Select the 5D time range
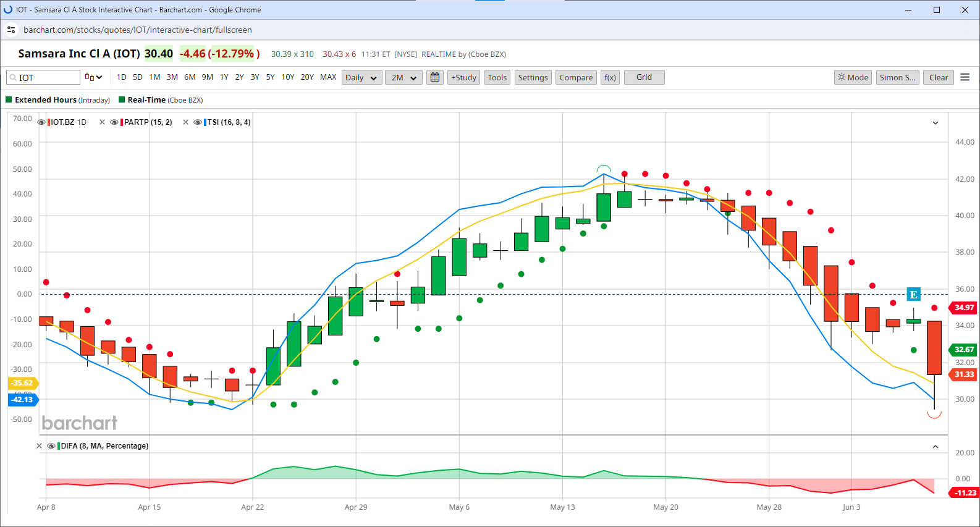The height and width of the screenshot is (527, 980). (138, 77)
